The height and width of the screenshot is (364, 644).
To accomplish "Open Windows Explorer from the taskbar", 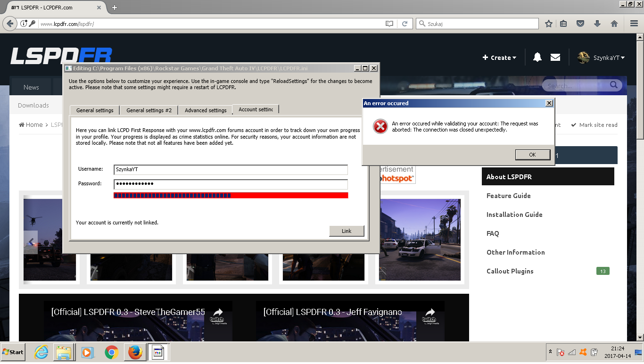I will 64,352.
